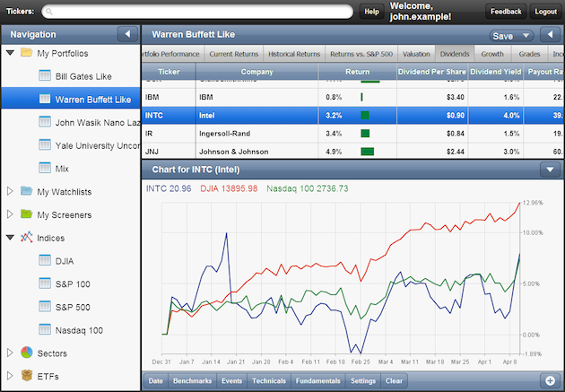Open the Save dropdown menu
The image size is (565, 392).
point(511,36)
